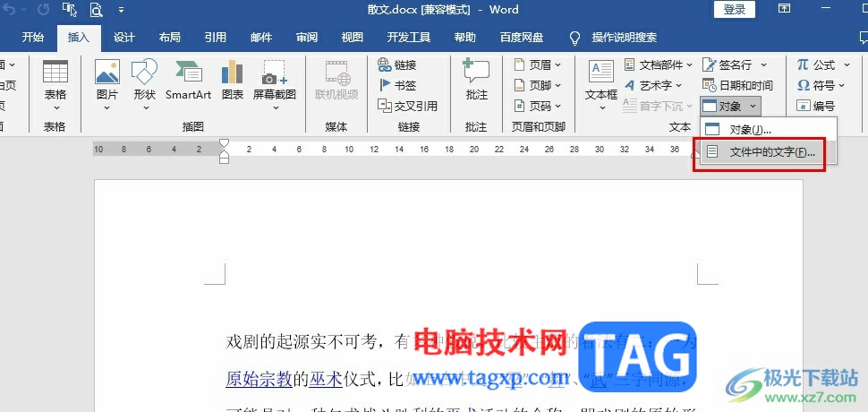Click the 操作说明搜索 search box
Image resolution: width=868 pixels, height=412 pixels.
[625, 38]
